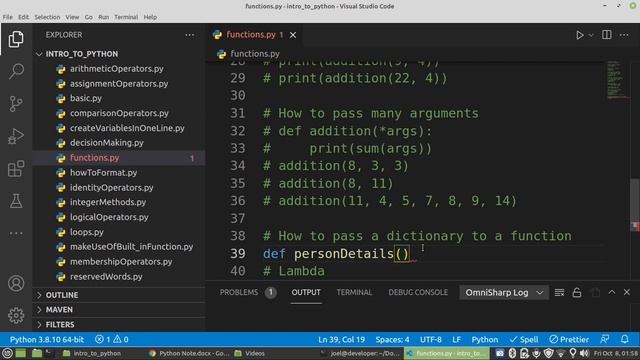Open run options dropdown arrow beside play button

tap(591, 36)
